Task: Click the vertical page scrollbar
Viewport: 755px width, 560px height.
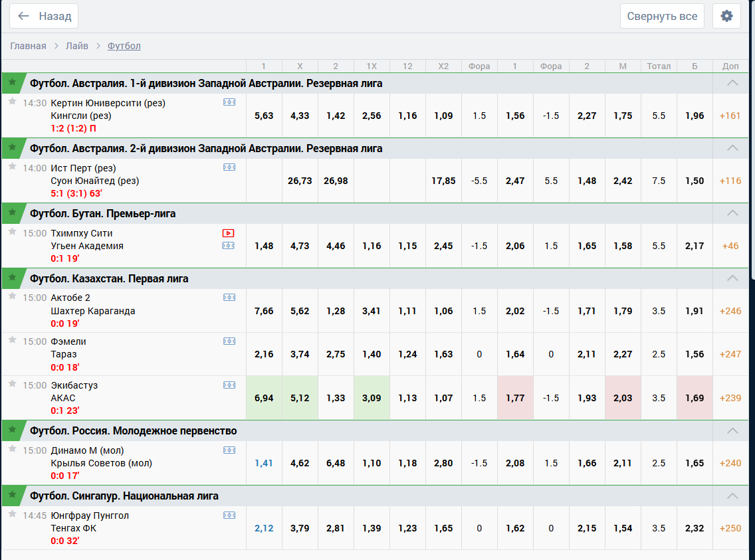Action: click(752, 140)
